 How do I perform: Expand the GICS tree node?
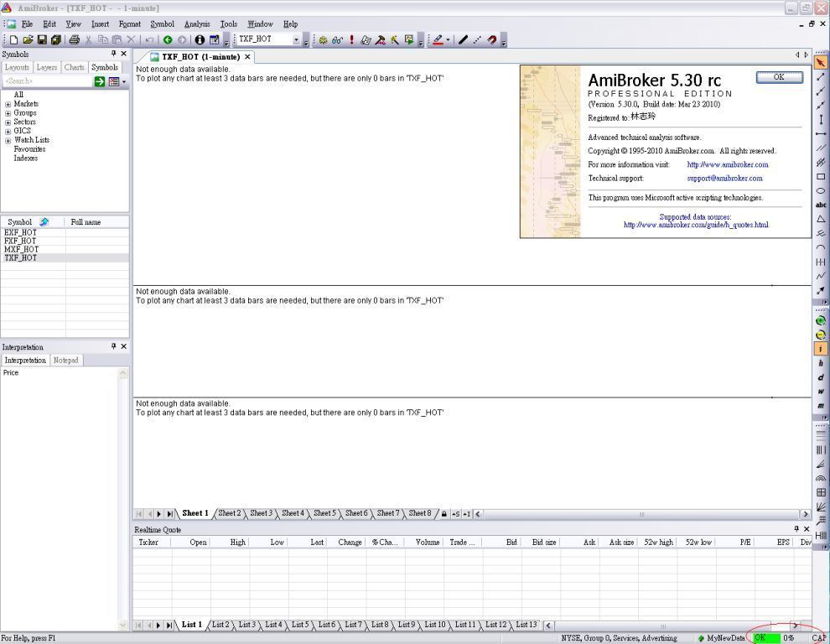point(8,132)
